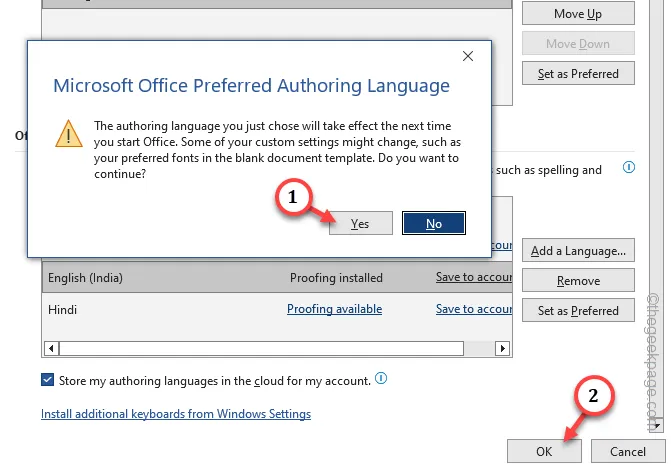Open the Hindi Proofing available link

[x=334, y=309]
